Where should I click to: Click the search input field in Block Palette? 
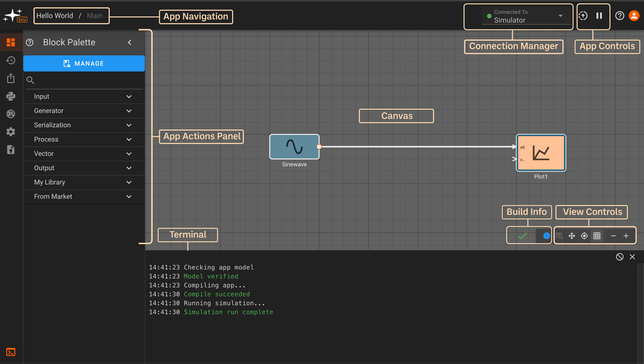click(84, 80)
